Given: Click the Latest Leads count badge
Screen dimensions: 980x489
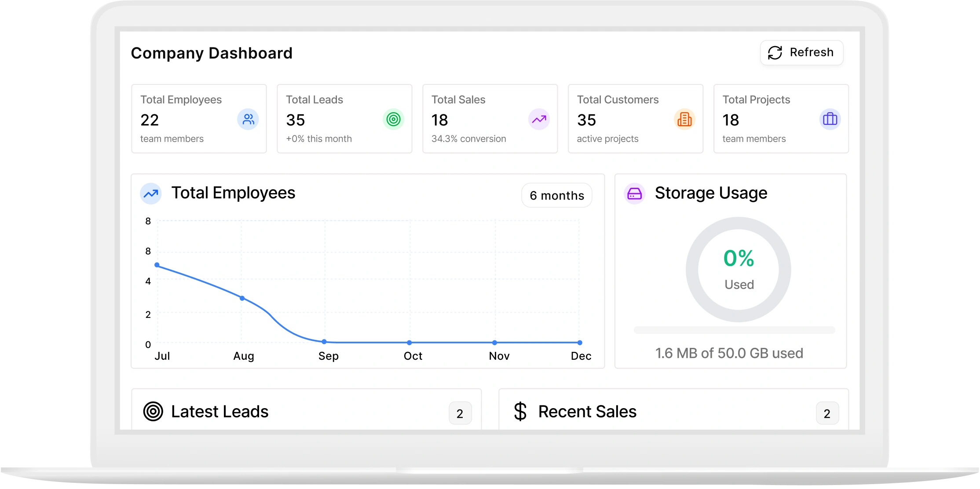Looking at the screenshot, I should point(460,413).
